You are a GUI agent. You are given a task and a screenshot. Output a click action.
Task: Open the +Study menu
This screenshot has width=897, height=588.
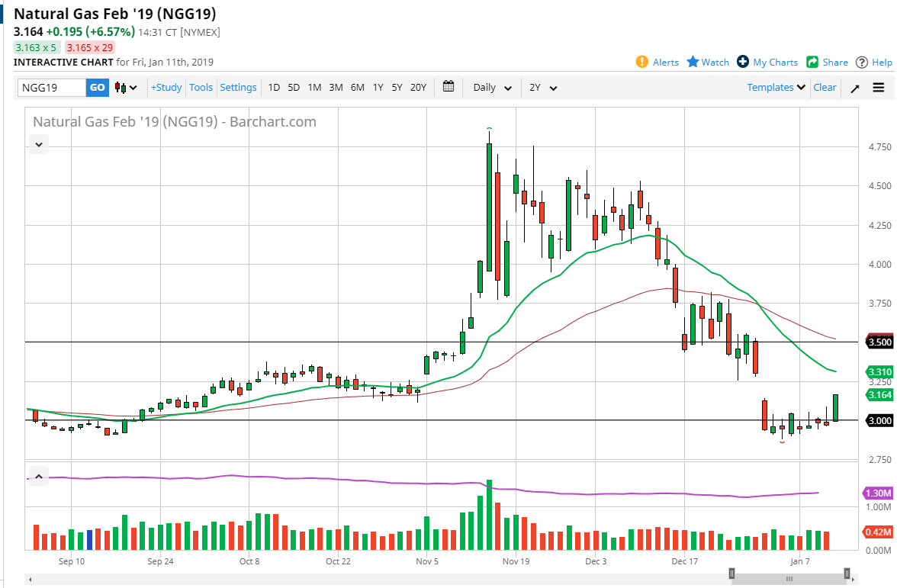point(166,88)
